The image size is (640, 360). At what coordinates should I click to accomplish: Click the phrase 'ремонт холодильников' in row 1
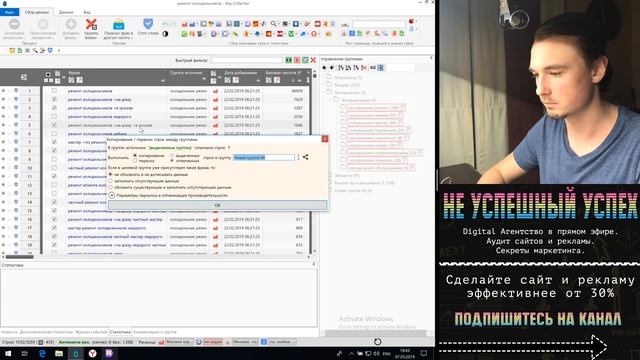(x=90, y=91)
